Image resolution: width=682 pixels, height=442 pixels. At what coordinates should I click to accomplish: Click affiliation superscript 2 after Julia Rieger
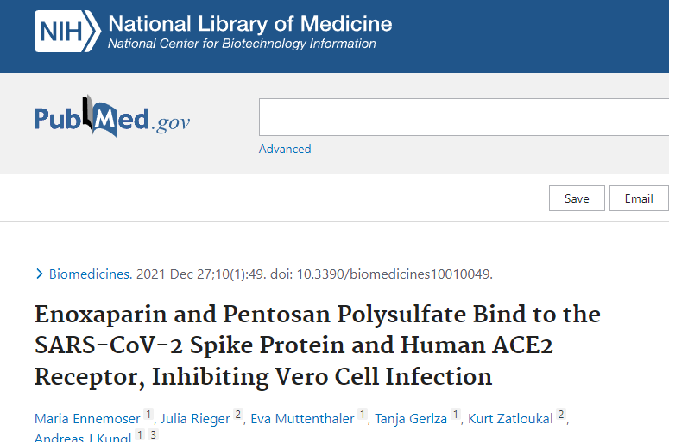tap(238, 414)
